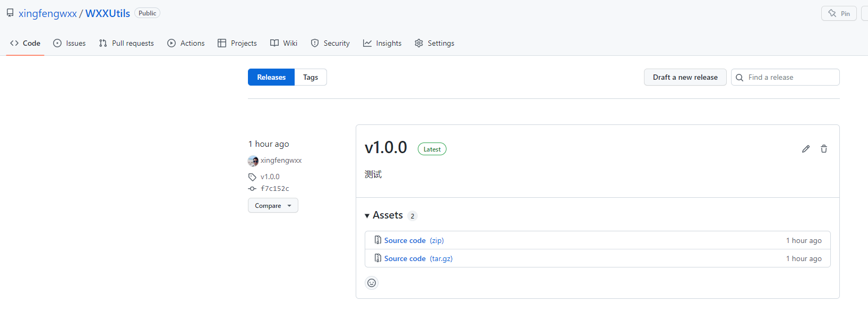This screenshot has height=310, width=868.
Task: Download Source code (zip)
Action: click(x=414, y=240)
